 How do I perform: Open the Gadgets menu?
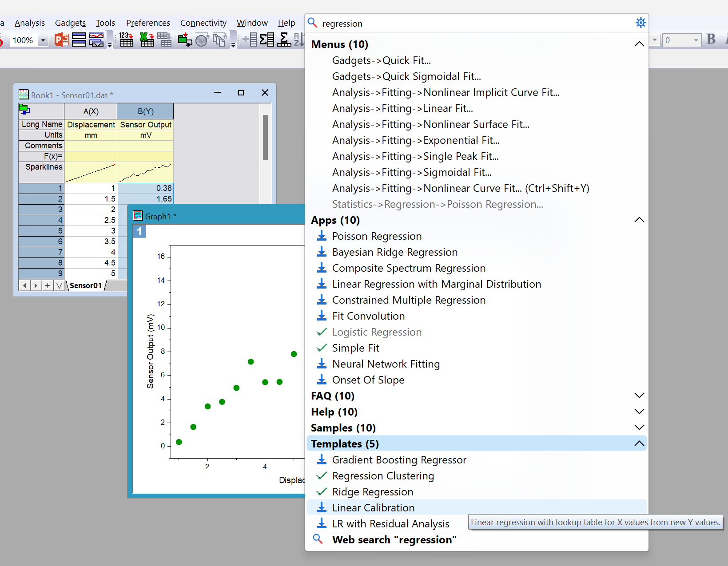click(x=70, y=23)
